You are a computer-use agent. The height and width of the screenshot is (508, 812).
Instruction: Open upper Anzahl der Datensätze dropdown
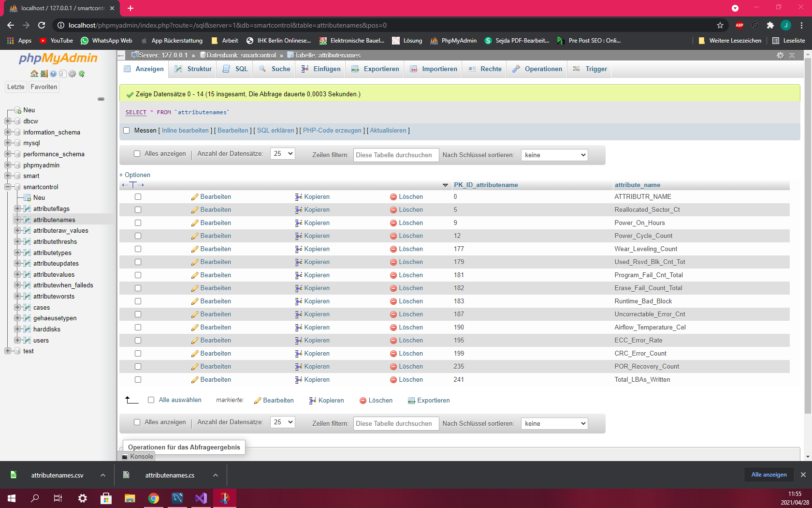coord(282,154)
